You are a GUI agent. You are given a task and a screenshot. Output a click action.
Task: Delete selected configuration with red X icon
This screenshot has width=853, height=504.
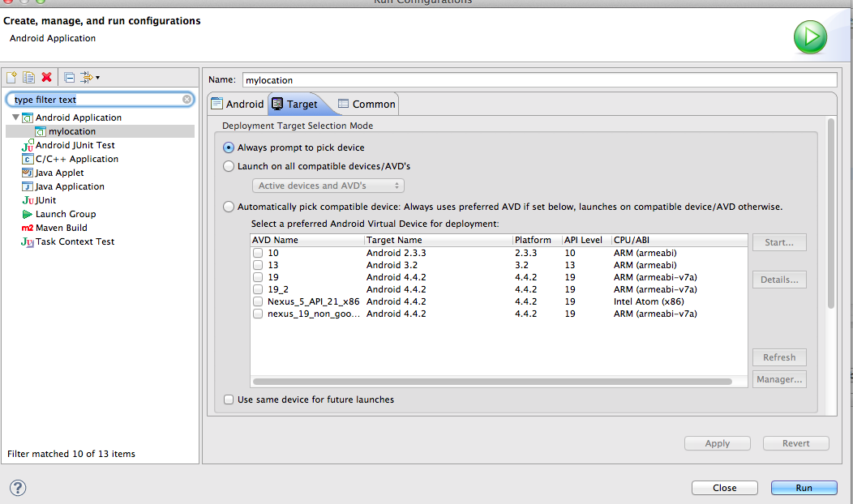46,78
